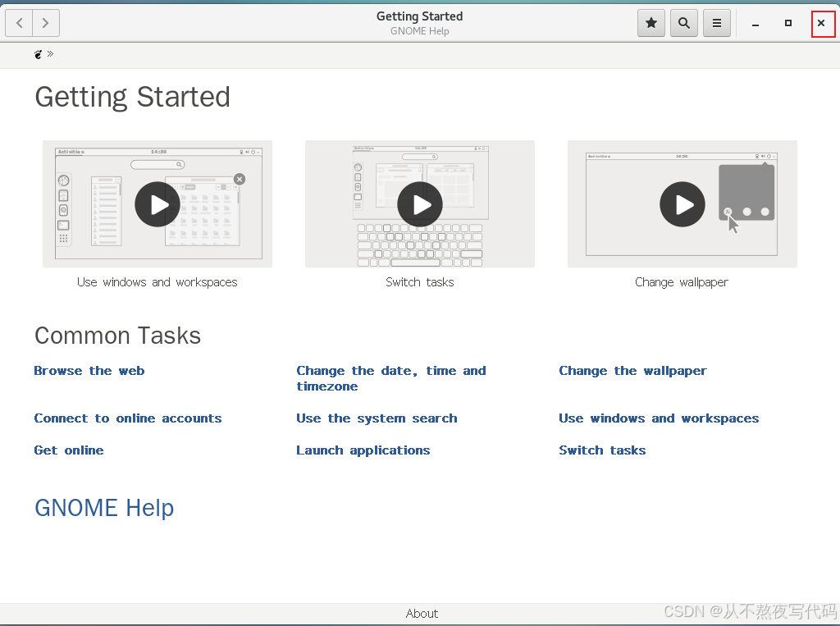Open Change the date, time and timezone
840x626 pixels.
(x=391, y=378)
